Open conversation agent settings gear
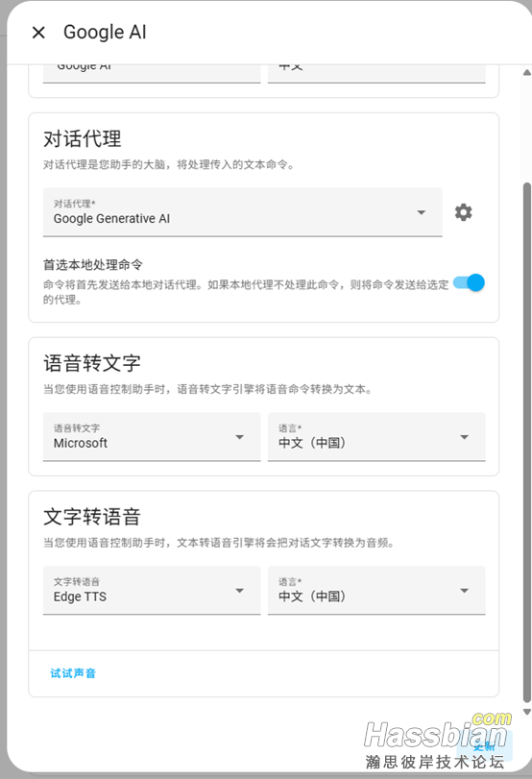532x779 pixels. pos(464,212)
